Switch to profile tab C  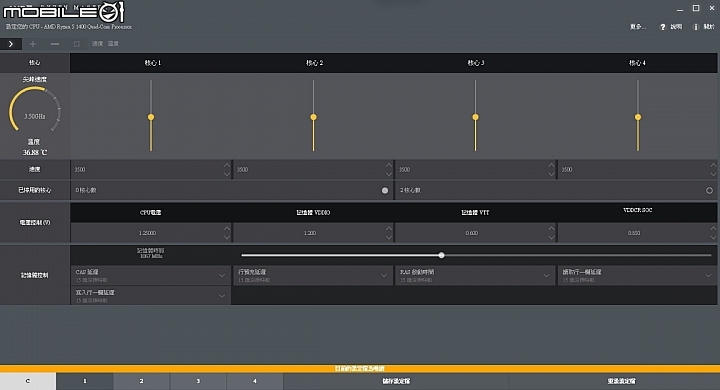28,381
